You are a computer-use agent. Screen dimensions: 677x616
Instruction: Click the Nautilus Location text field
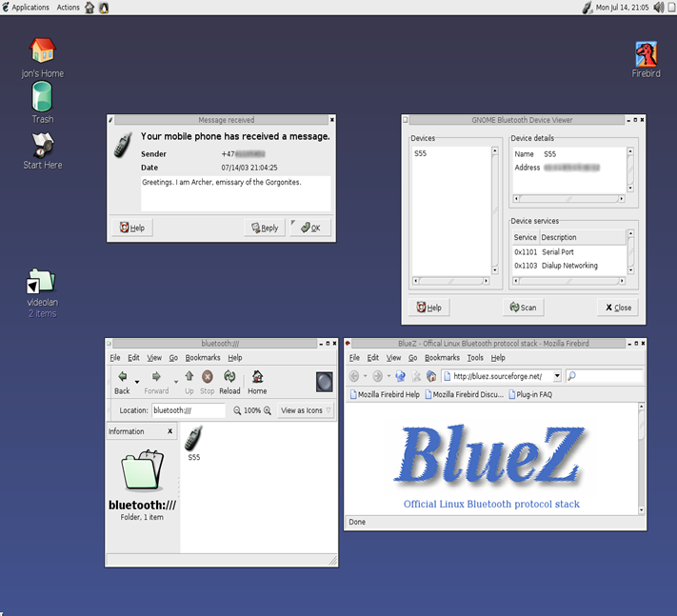coord(188,410)
